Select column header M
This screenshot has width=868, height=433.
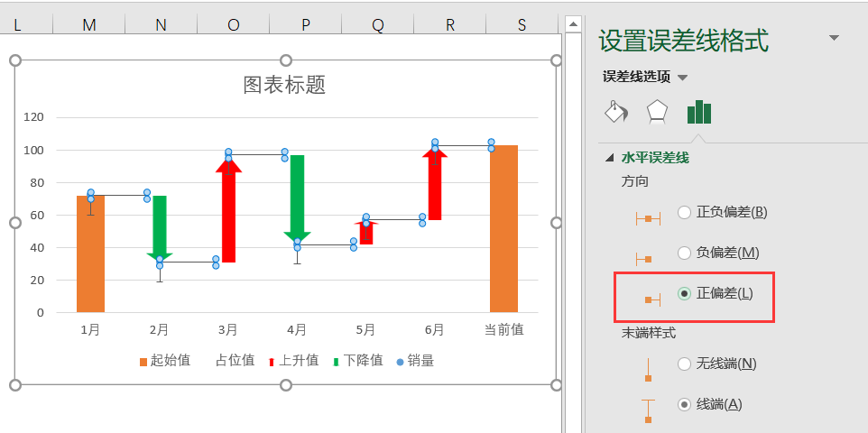click(89, 24)
